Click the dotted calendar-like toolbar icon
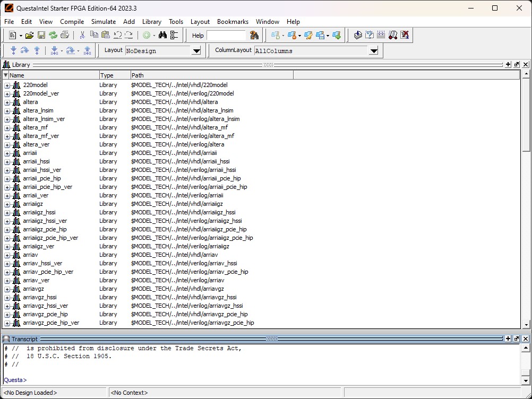Viewport: 532px width, 399px height. point(381,35)
